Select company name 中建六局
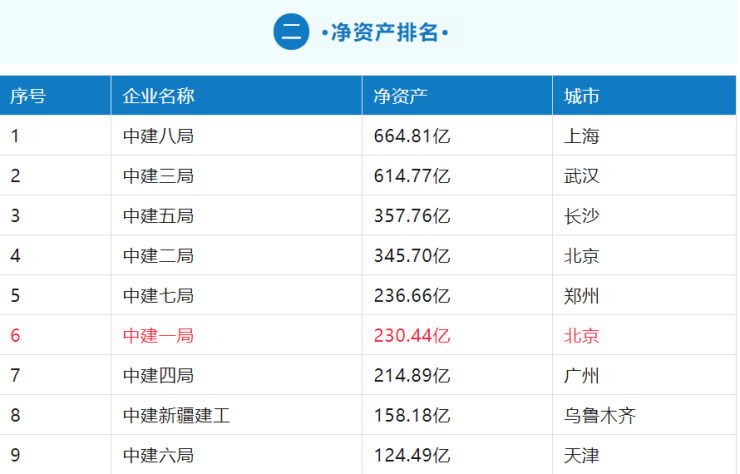The width and height of the screenshot is (740, 474). tap(159, 456)
